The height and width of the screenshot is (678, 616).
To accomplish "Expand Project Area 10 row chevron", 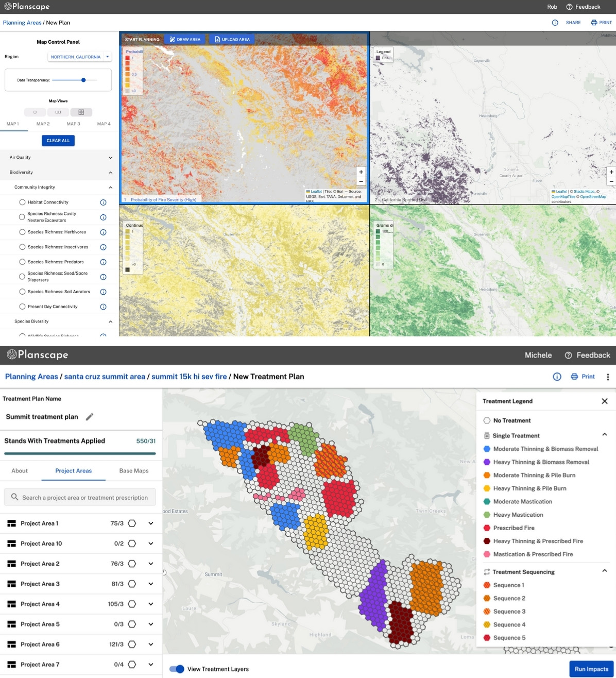I will pos(151,544).
